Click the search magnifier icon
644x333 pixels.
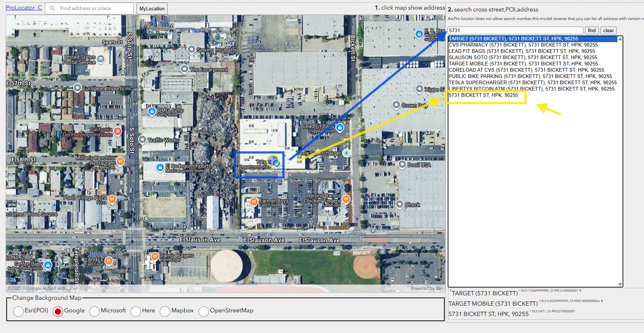[x=52, y=8]
